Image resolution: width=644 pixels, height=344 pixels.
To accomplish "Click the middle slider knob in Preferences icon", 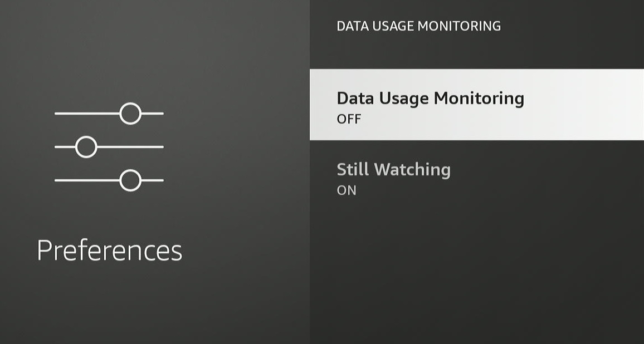I will (x=86, y=147).
